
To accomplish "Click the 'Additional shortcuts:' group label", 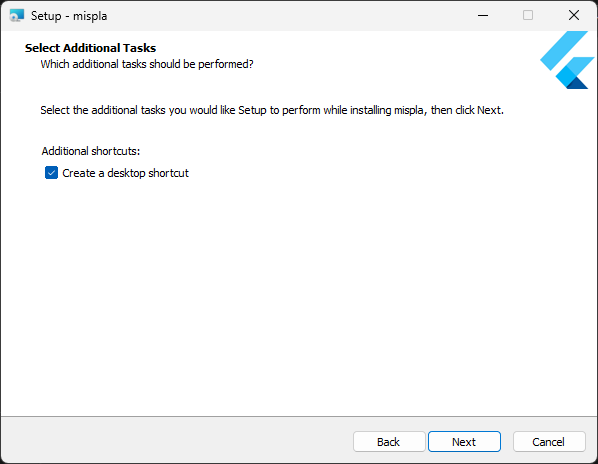I will pos(91,151).
